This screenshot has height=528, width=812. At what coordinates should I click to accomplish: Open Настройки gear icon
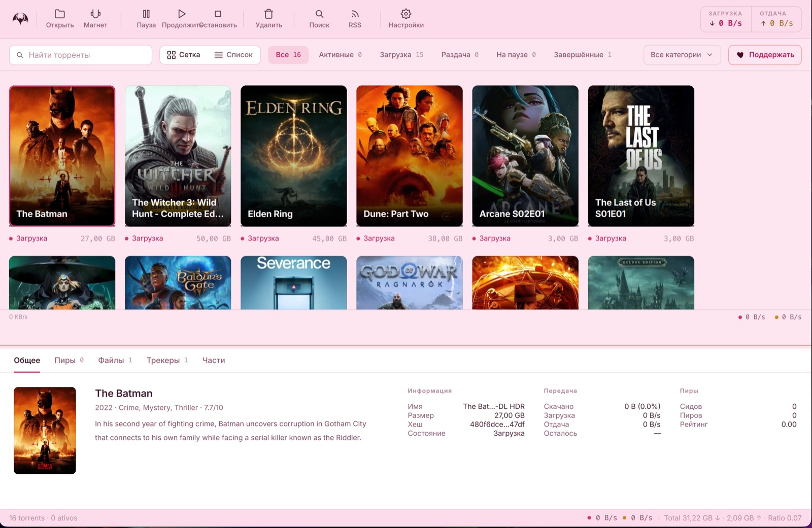coord(406,14)
